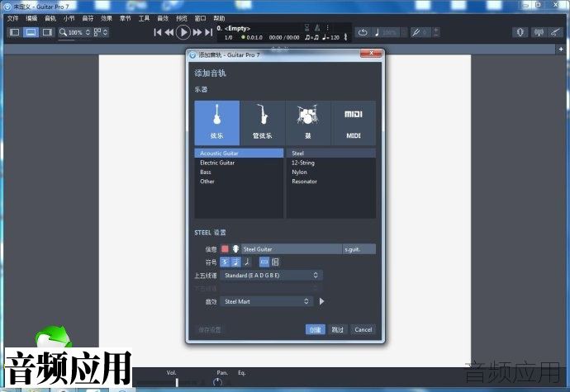
Task: Close the add track dialog
Action: [371, 54]
